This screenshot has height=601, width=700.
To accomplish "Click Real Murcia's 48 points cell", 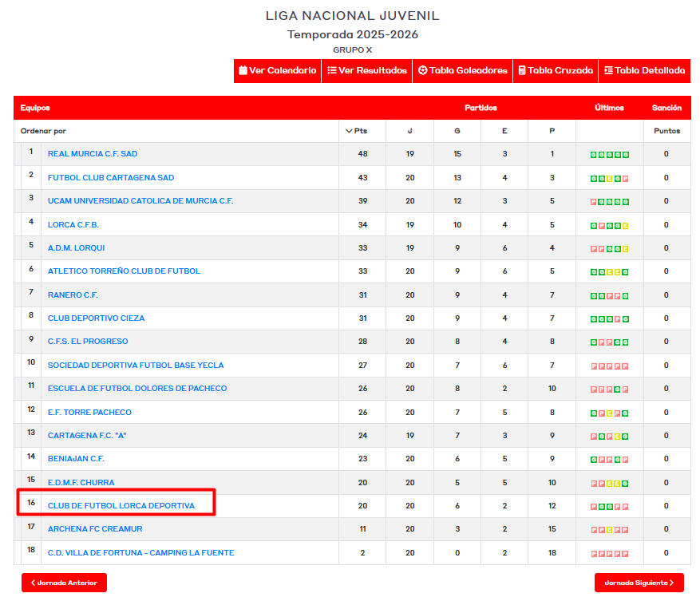I will tap(362, 154).
